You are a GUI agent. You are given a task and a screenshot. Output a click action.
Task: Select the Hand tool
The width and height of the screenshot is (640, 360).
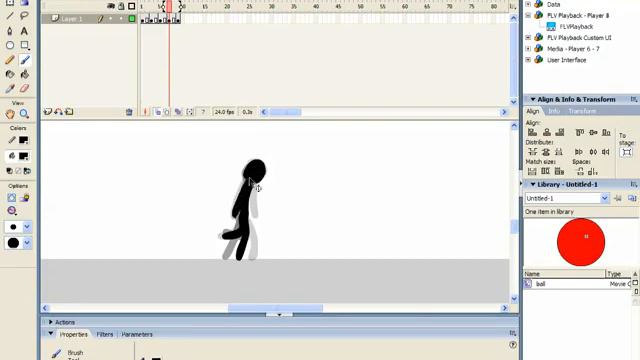coord(10,114)
